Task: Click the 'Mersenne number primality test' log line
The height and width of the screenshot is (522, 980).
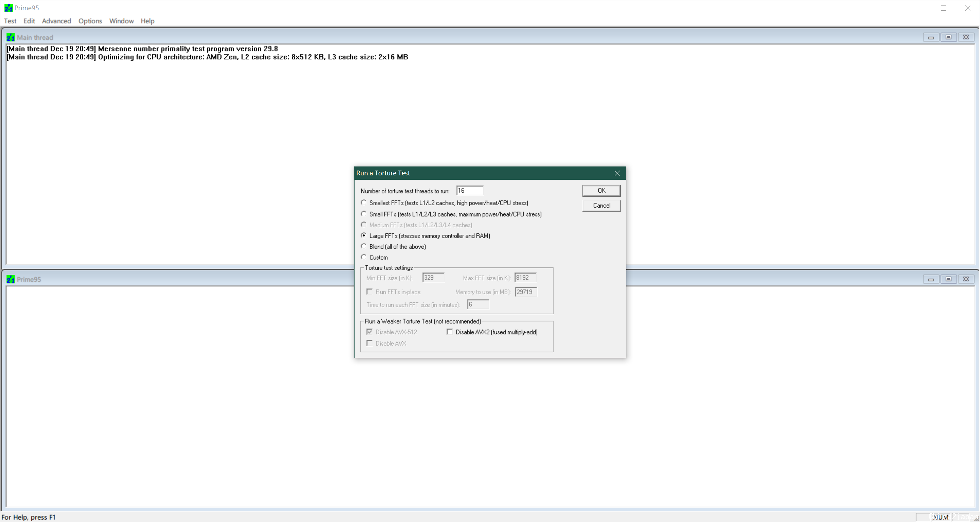Action: (x=142, y=49)
